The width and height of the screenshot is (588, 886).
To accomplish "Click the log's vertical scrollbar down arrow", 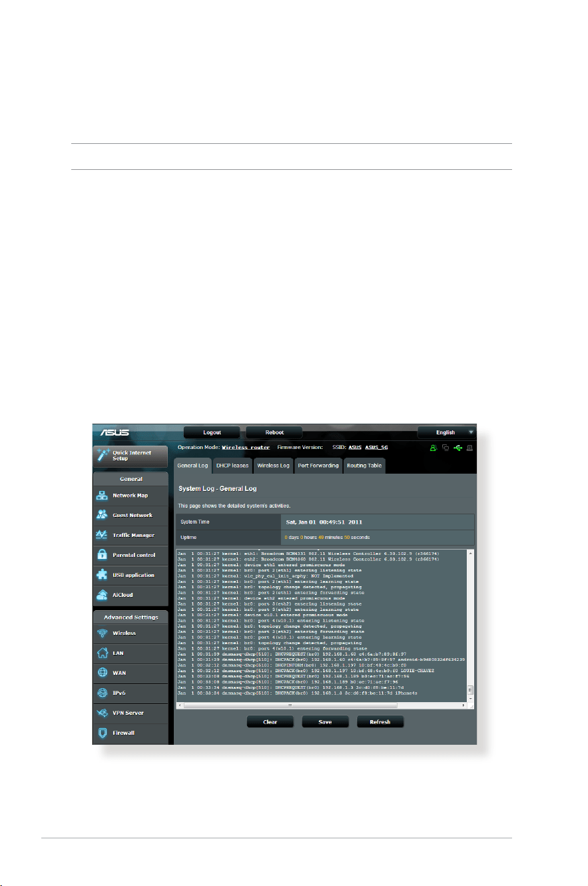I will point(471,697).
